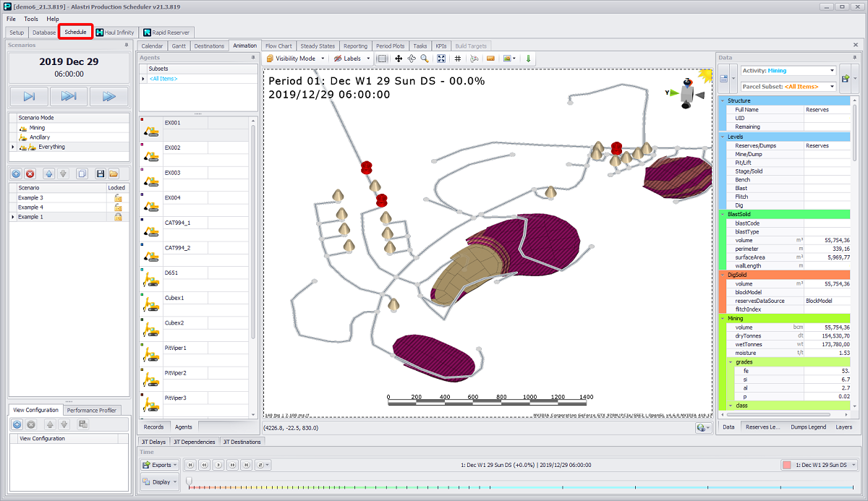
Task: Toggle the lock for Example 3
Action: coord(117,197)
